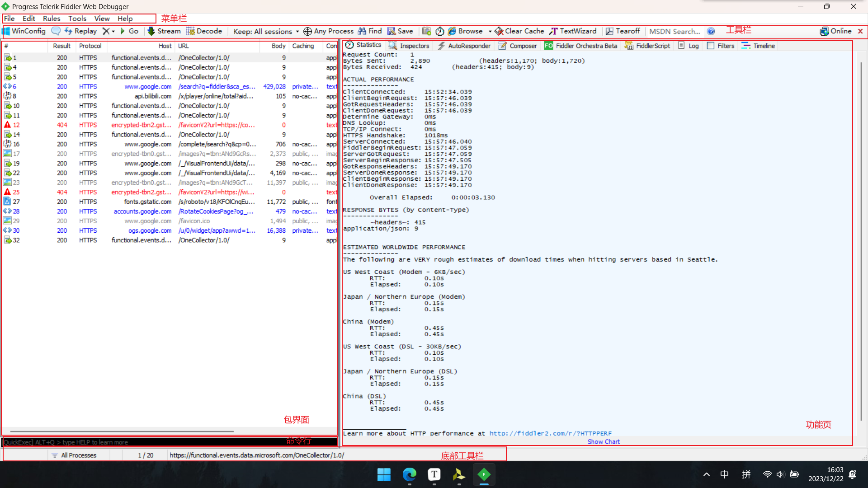The height and width of the screenshot is (488, 868).
Task: Select session 30 ogs.google.com row
Action: pyautogui.click(x=170, y=230)
